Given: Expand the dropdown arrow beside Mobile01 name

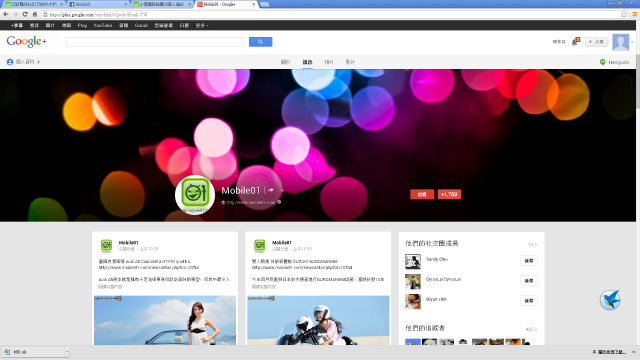Looking at the screenshot, I should point(282,190).
